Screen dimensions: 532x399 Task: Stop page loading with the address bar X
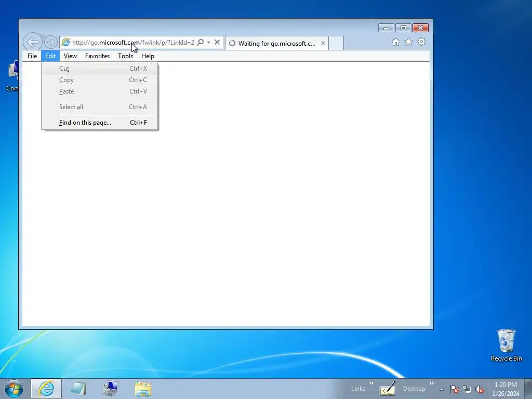point(217,42)
